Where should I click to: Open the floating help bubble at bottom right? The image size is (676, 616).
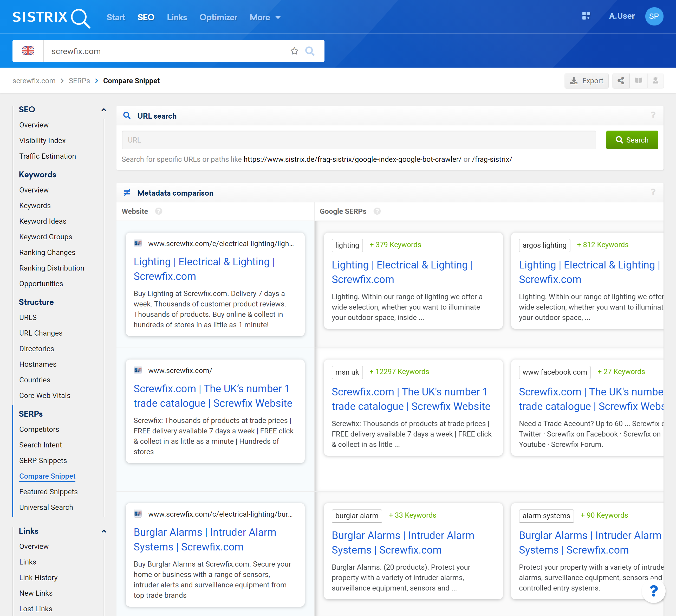(x=653, y=591)
